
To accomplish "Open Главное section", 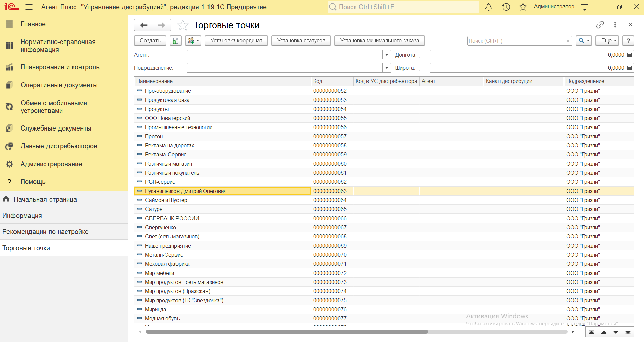I will (33, 24).
